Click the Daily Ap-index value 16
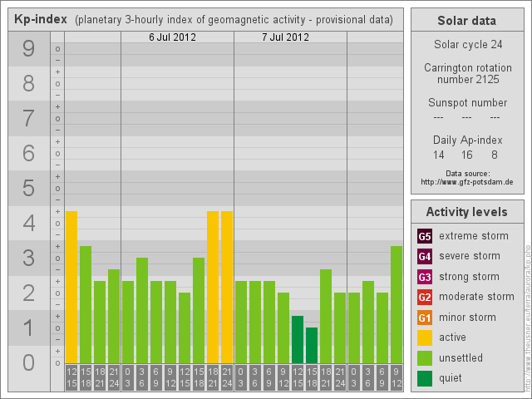 466,155
